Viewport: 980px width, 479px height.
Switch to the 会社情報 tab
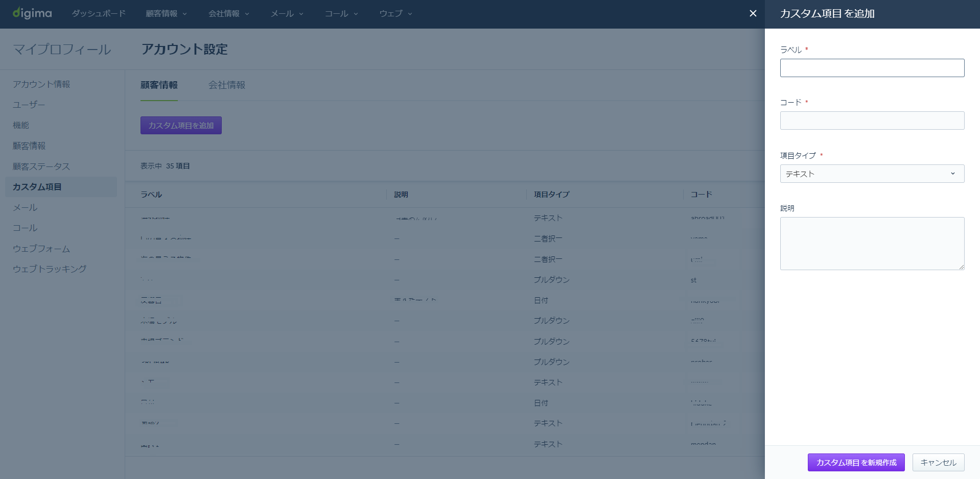coord(227,85)
